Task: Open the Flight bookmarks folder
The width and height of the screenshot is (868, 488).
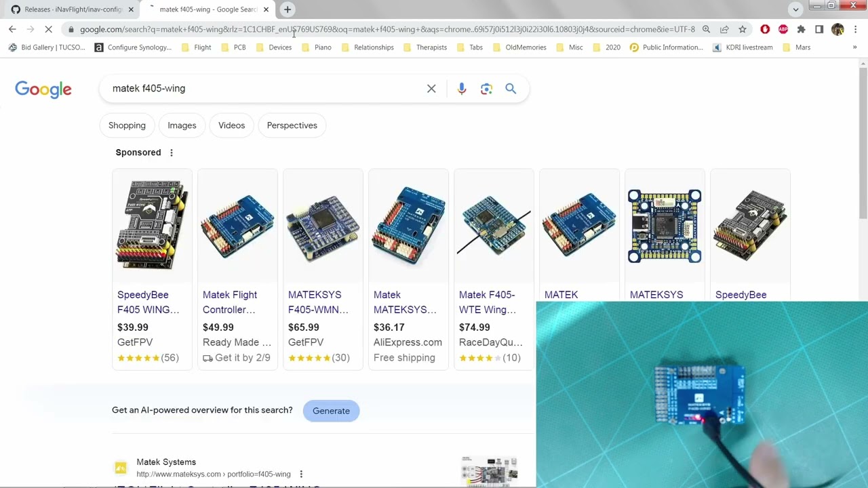Action: 196,47
